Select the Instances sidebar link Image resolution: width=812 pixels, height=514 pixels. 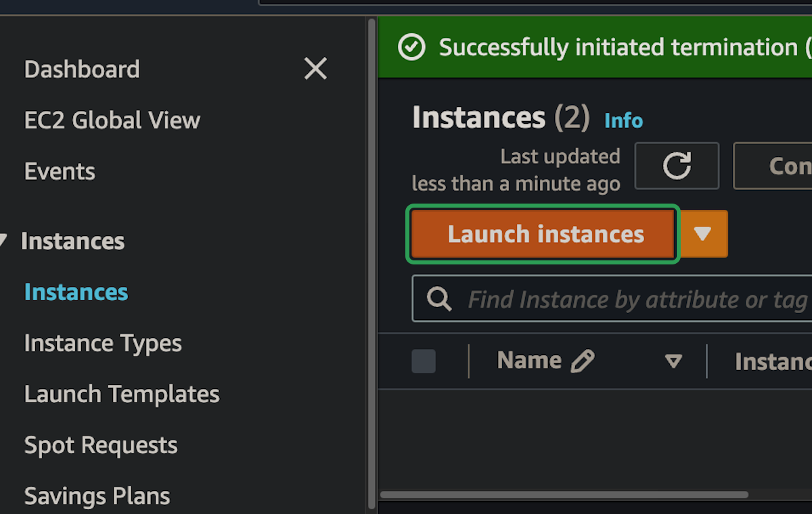coord(76,292)
